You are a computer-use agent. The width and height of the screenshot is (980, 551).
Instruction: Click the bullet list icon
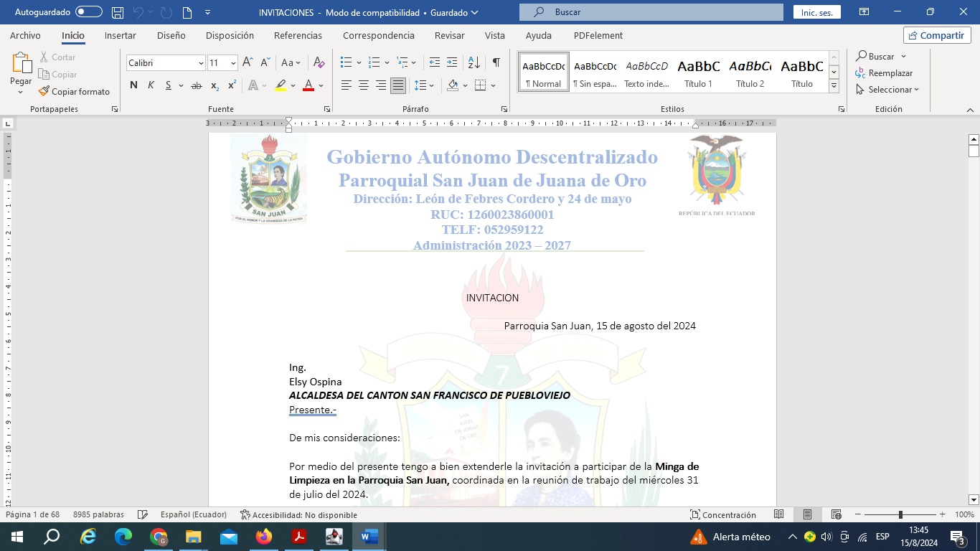pyautogui.click(x=347, y=62)
